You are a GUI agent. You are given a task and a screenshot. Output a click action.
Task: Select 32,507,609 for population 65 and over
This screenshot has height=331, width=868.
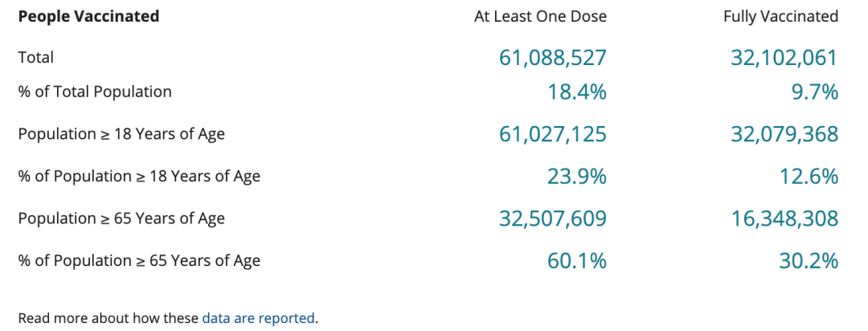pyautogui.click(x=552, y=219)
